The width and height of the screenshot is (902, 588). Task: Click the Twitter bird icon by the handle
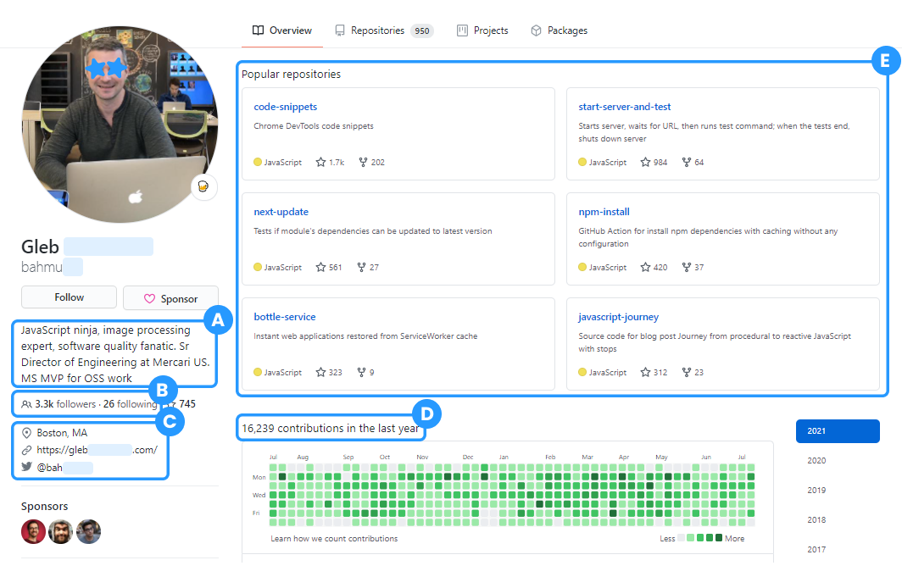tap(28, 467)
